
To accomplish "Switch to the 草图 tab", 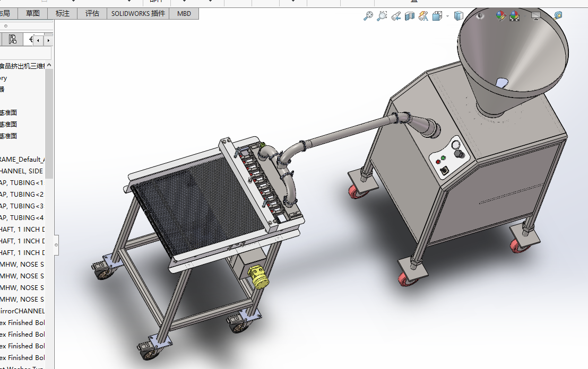I will [33, 13].
